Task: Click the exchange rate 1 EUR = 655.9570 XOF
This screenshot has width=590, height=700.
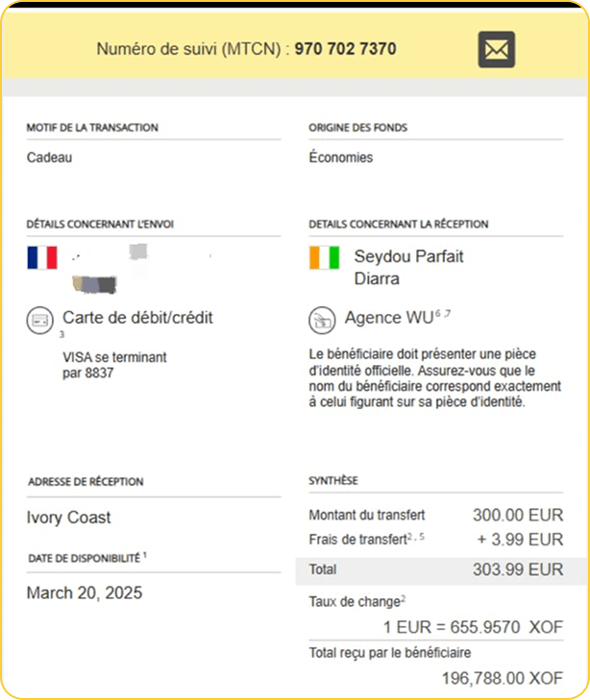Action: (x=473, y=627)
